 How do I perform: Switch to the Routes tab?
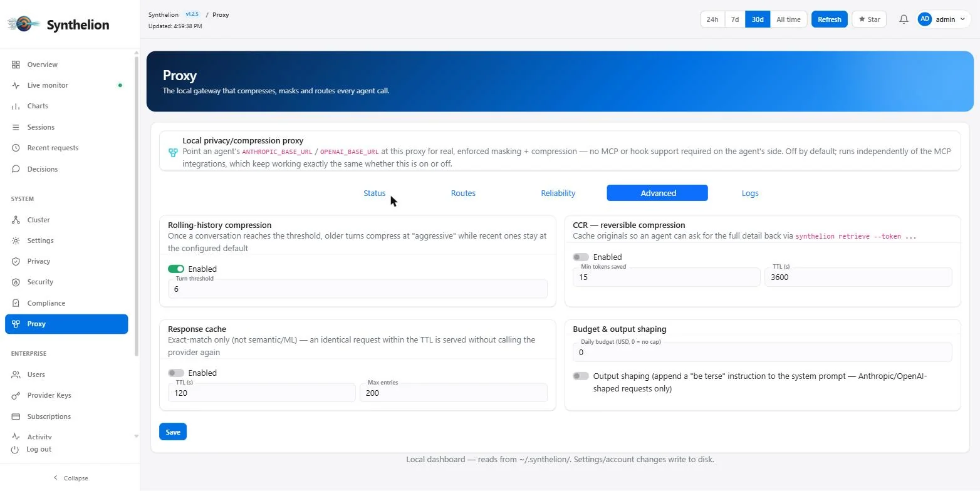pyautogui.click(x=463, y=193)
